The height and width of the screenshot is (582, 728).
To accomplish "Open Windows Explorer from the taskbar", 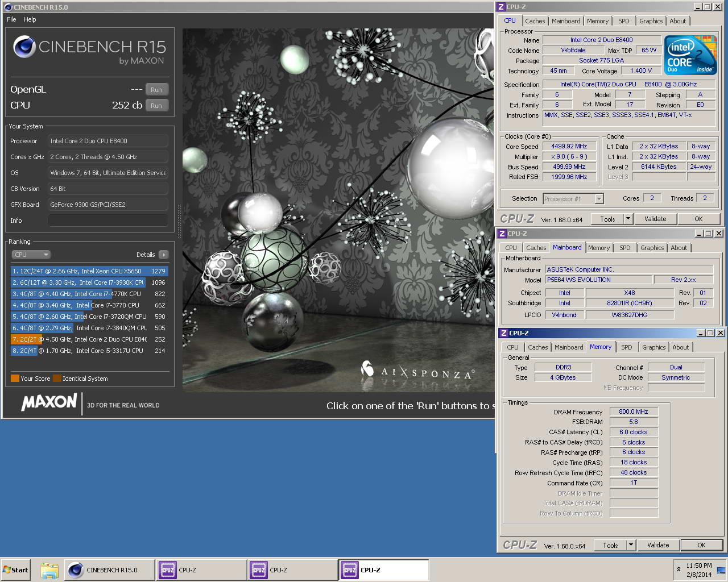I will click(x=49, y=570).
